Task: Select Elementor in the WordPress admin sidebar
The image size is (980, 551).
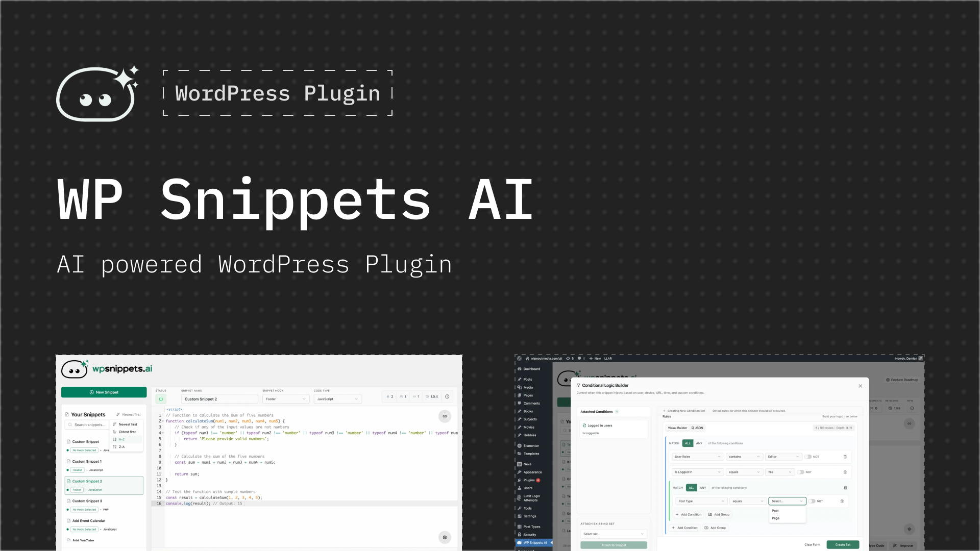Action: coord(531,446)
